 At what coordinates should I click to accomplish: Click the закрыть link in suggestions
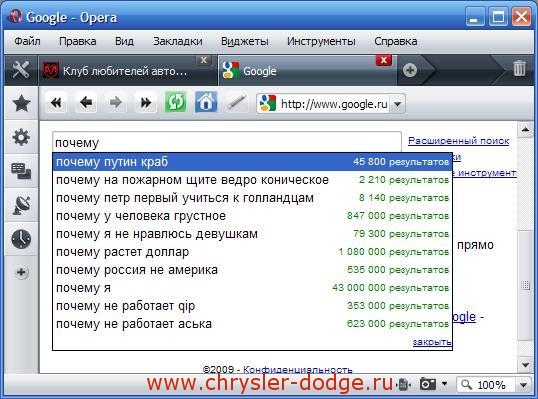point(432,342)
